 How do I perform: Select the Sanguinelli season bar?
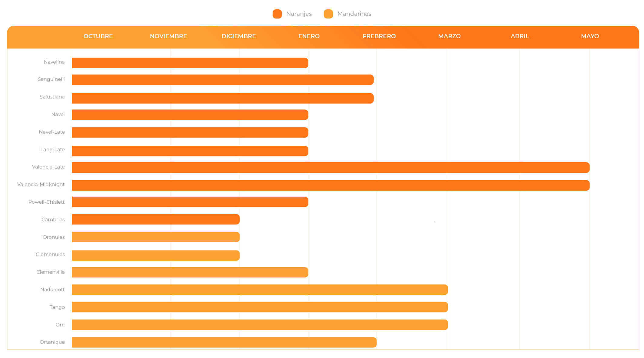(x=223, y=80)
